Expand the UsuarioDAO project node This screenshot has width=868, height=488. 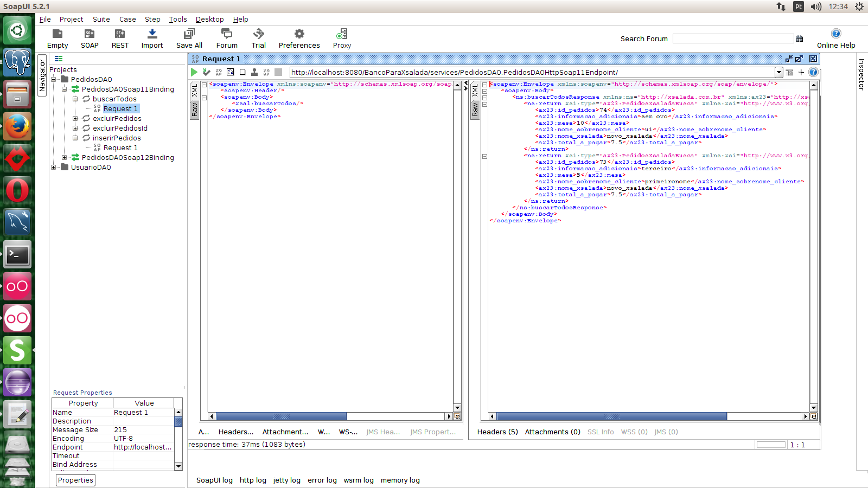coord(54,167)
